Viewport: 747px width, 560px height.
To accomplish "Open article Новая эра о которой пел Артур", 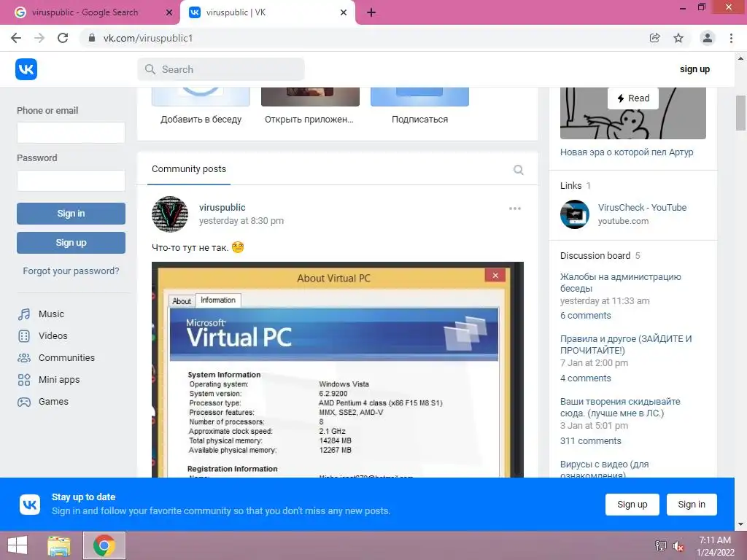I will 627,152.
